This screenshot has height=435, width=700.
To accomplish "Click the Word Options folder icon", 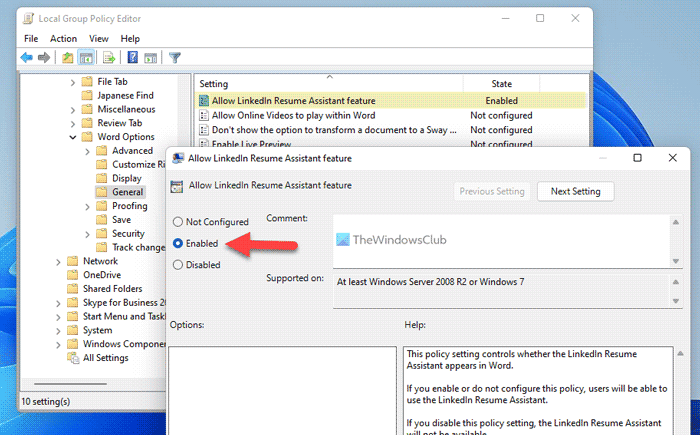I will tap(87, 137).
